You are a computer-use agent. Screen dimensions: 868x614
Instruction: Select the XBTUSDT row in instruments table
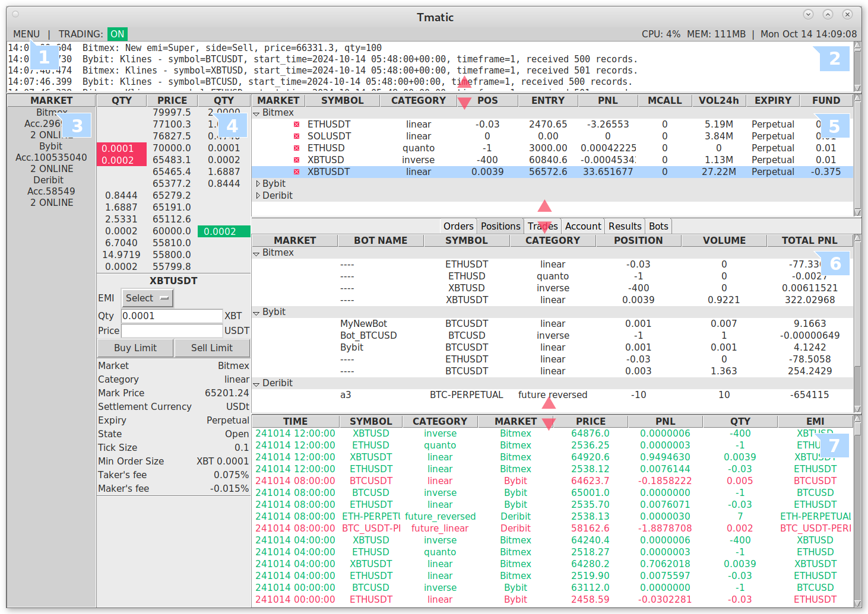[553, 172]
